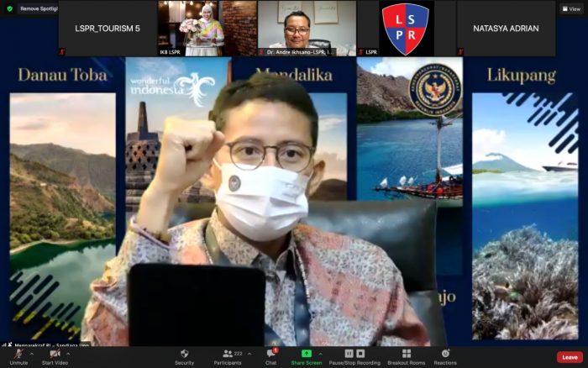Open the Chat panel
This screenshot has width=588, height=368.
tap(270, 356)
